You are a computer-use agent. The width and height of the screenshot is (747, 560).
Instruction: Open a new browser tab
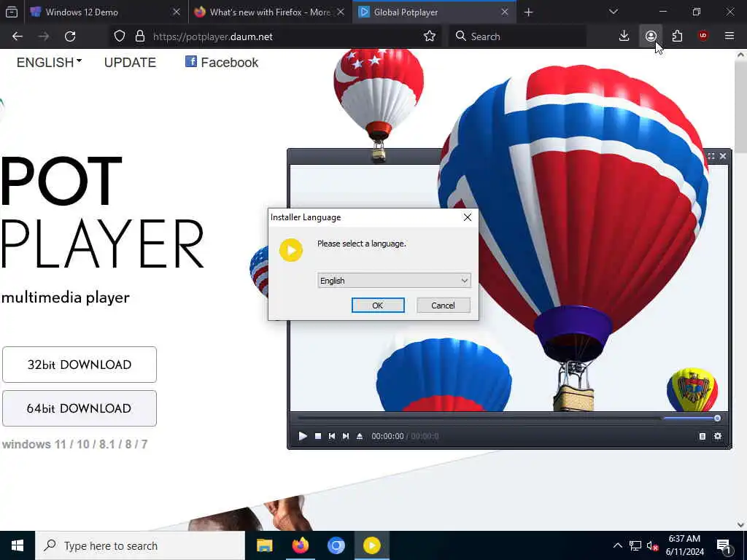point(528,12)
